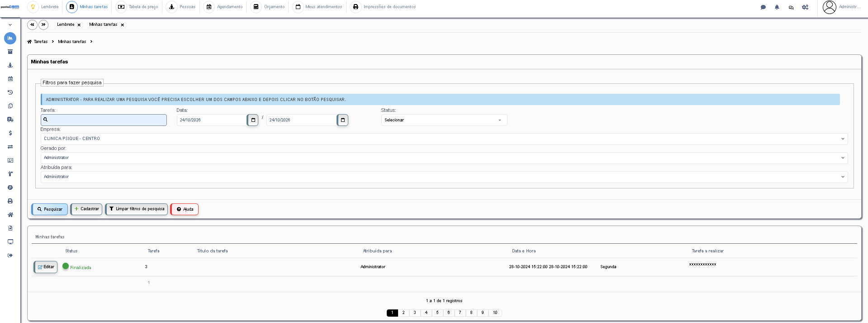Edit the Finalizada task row

point(46,267)
